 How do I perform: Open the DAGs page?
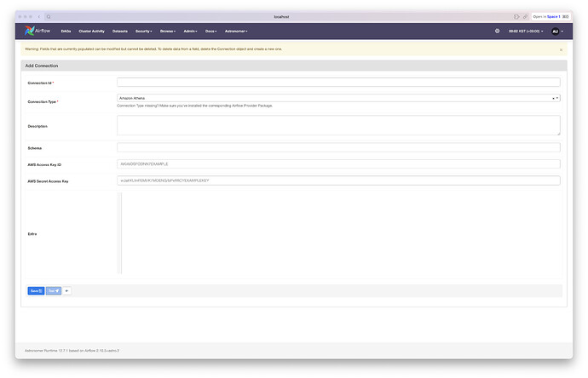(x=66, y=31)
